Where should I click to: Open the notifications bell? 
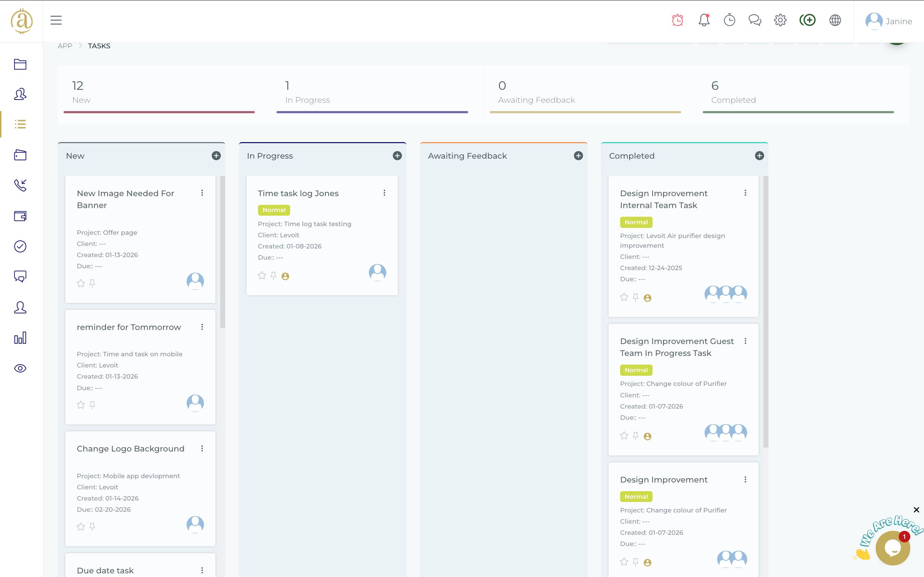click(704, 20)
